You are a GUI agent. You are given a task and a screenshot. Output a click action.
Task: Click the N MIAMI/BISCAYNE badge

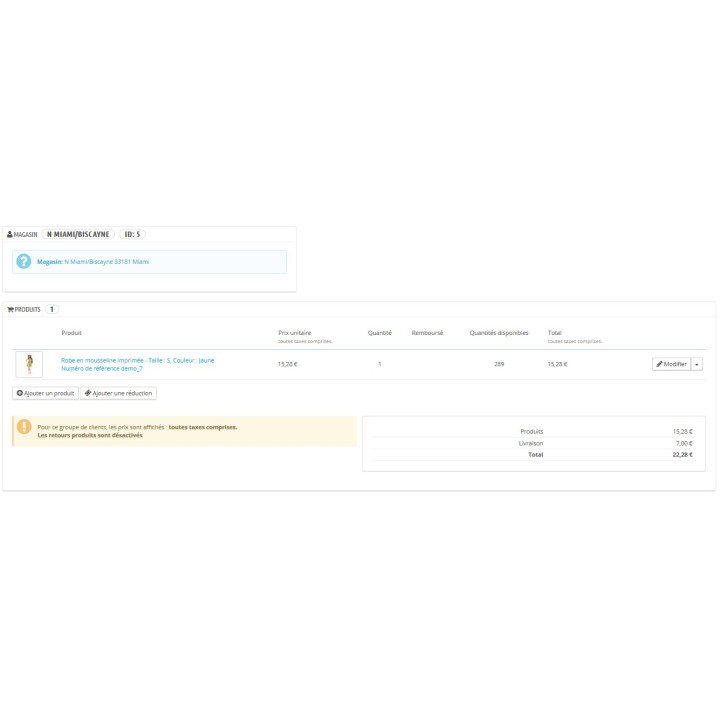(78, 234)
